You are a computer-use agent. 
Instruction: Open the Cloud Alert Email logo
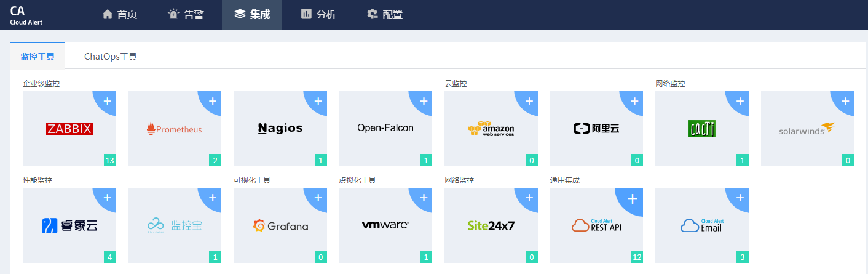pyautogui.click(x=702, y=225)
